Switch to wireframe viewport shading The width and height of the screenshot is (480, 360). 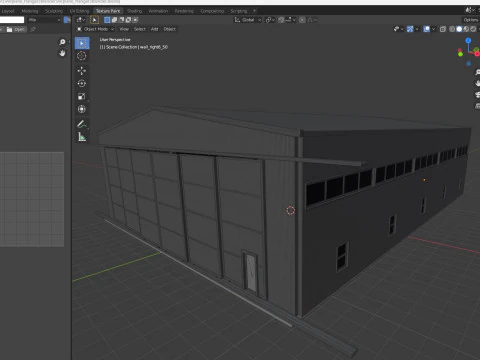[452, 29]
